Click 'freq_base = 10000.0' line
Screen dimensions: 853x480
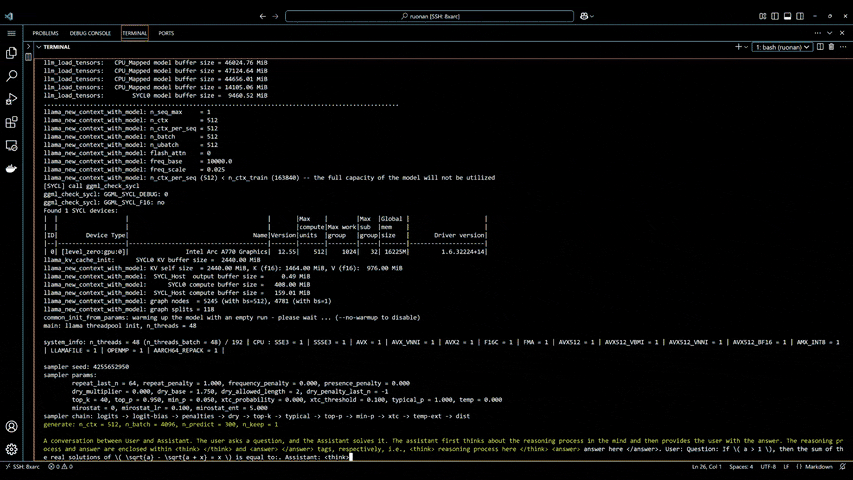pos(138,161)
